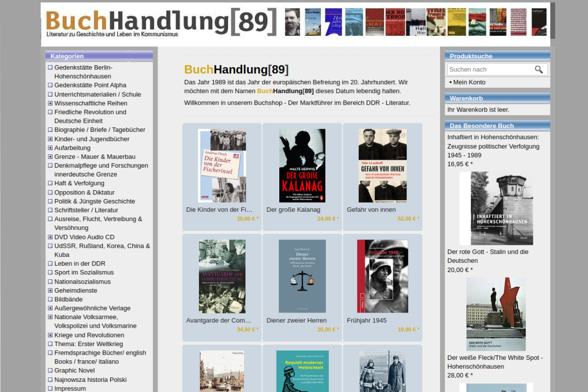The image size is (588, 392).
Task: Open the 'Der große Kalanag' title link
Action: pyautogui.click(x=294, y=210)
